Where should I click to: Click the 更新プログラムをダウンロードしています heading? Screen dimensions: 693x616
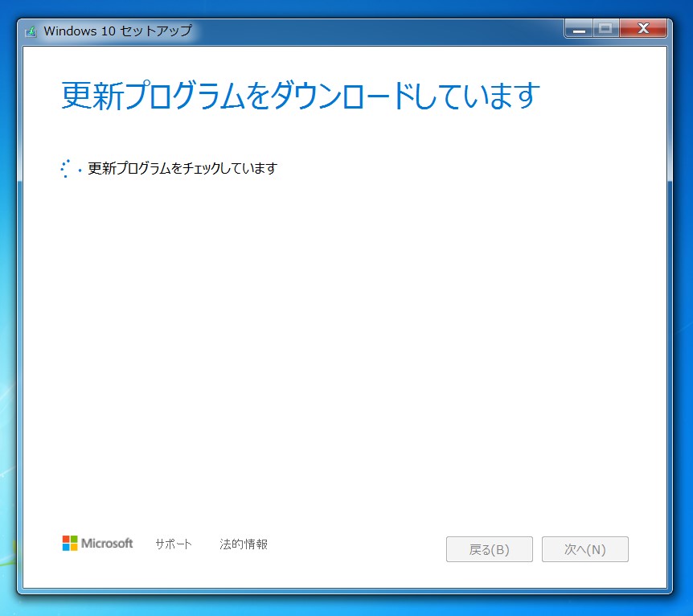pyautogui.click(x=297, y=94)
